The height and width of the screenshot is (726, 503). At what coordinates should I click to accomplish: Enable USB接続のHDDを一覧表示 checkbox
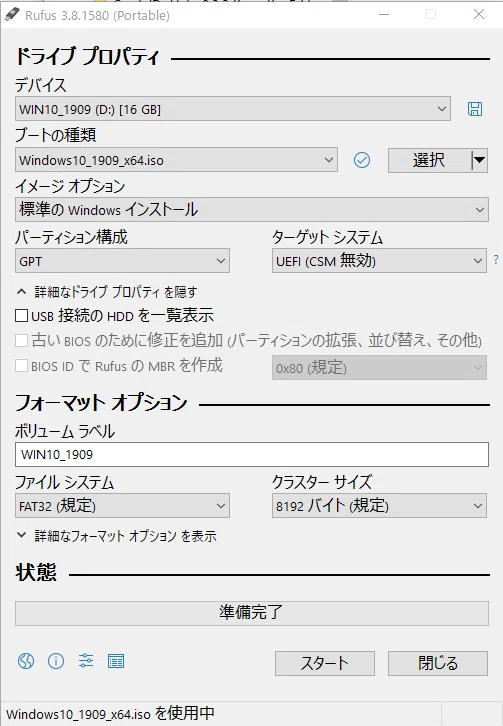click(21, 316)
